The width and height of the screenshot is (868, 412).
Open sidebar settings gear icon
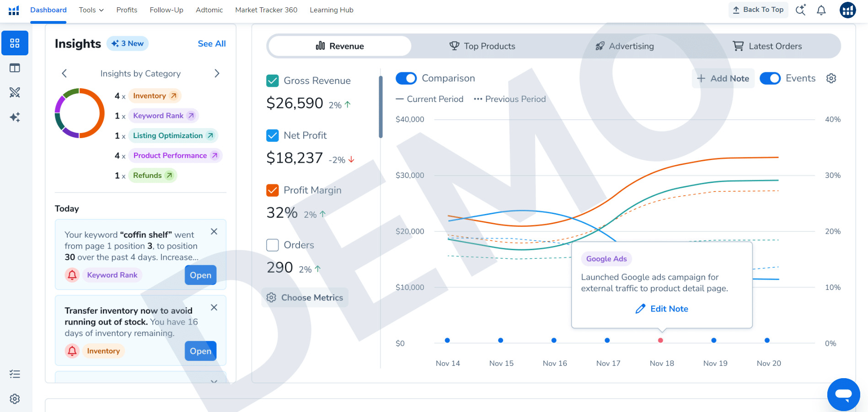(15, 399)
